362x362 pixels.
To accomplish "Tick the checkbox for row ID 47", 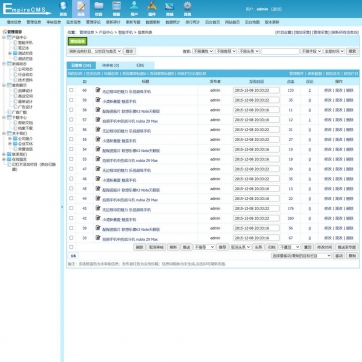I will (x=71, y=169).
